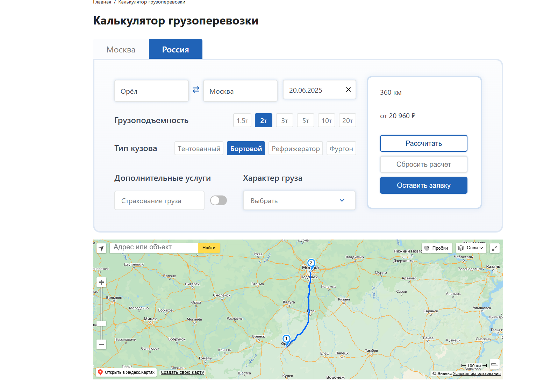Switch to the Москва tab
The width and height of the screenshot is (558, 392).
[121, 50]
